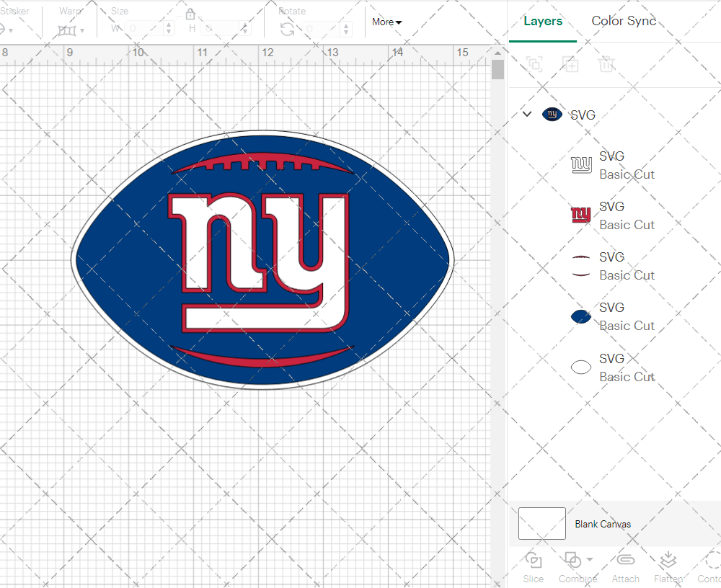Click the Duplicate layer icon
The height and width of the screenshot is (588, 721).
point(570,65)
